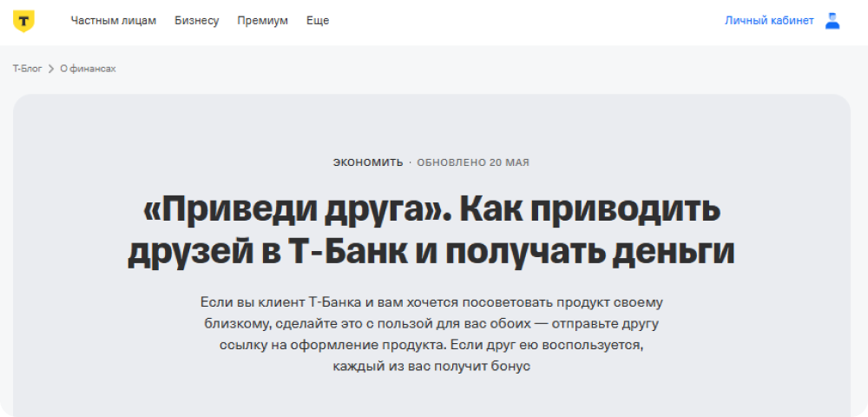Open the О финансах breadcrumb

tap(88, 69)
